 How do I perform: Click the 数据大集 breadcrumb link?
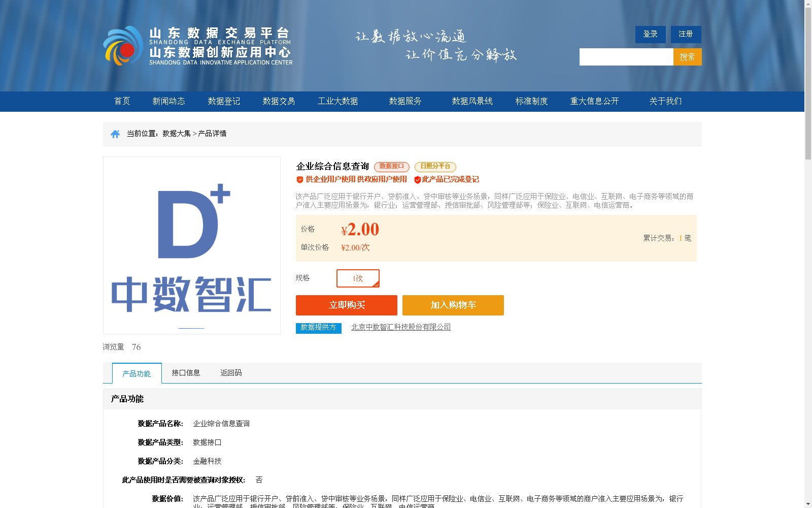pyautogui.click(x=177, y=134)
